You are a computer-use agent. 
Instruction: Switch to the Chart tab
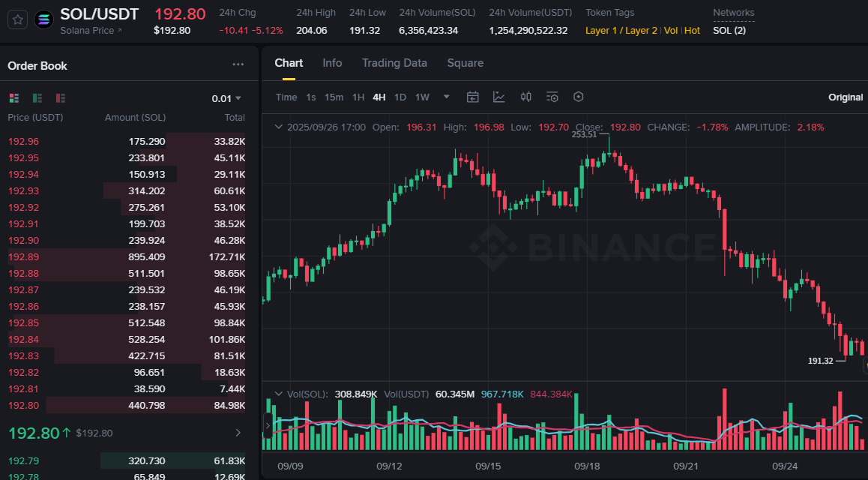pyautogui.click(x=289, y=63)
